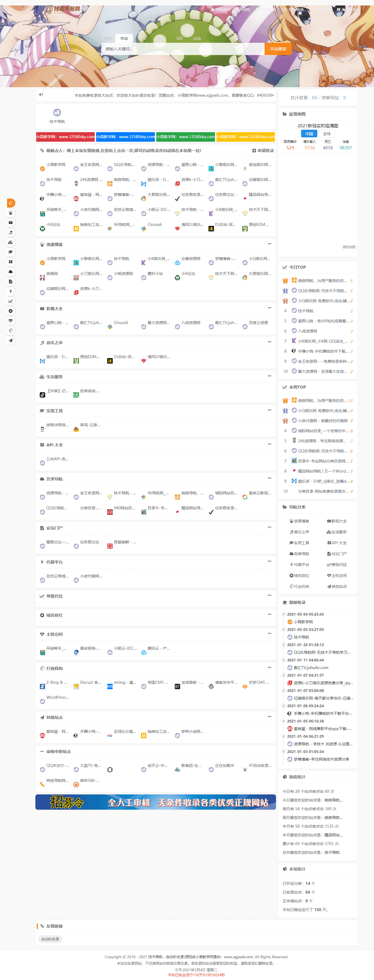Click the cloud (各类导航) sidebar icon
374x980 pixels.
(x=11, y=272)
